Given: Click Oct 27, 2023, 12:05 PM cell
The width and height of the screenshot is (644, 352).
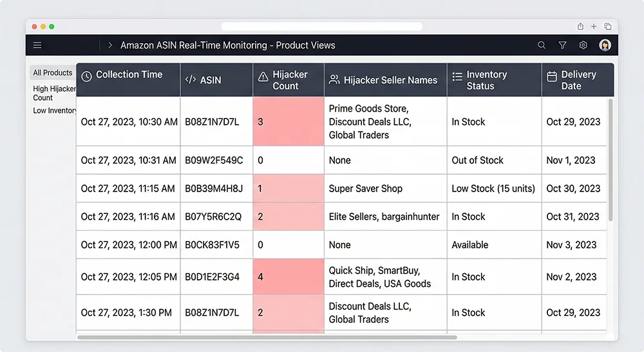Looking at the screenshot, I should point(128,277).
